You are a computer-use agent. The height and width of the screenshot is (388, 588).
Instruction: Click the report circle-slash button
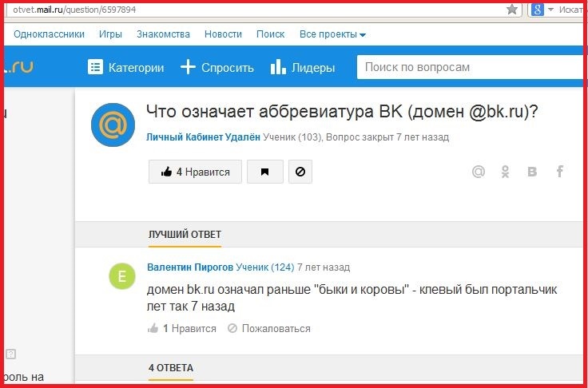pos(300,172)
